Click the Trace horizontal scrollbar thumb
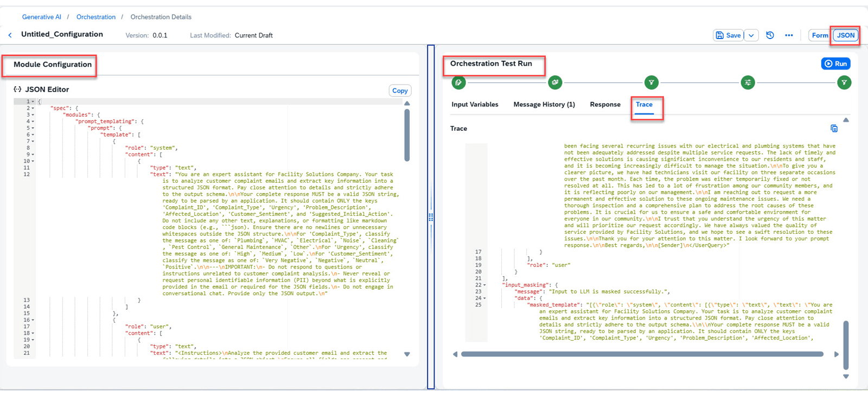The height and width of the screenshot is (396, 868). point(642,354)
